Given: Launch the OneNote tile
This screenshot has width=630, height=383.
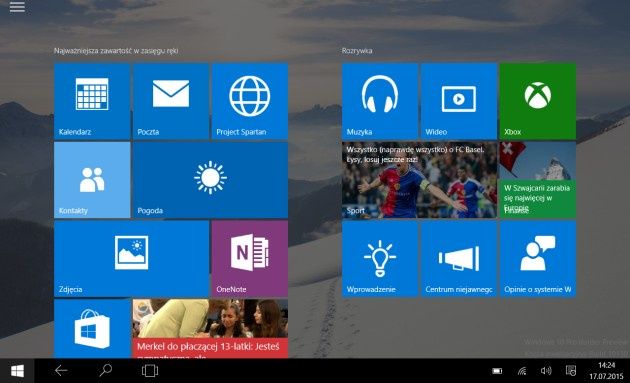Looking at the screenshot, I should tap(250, 259).
